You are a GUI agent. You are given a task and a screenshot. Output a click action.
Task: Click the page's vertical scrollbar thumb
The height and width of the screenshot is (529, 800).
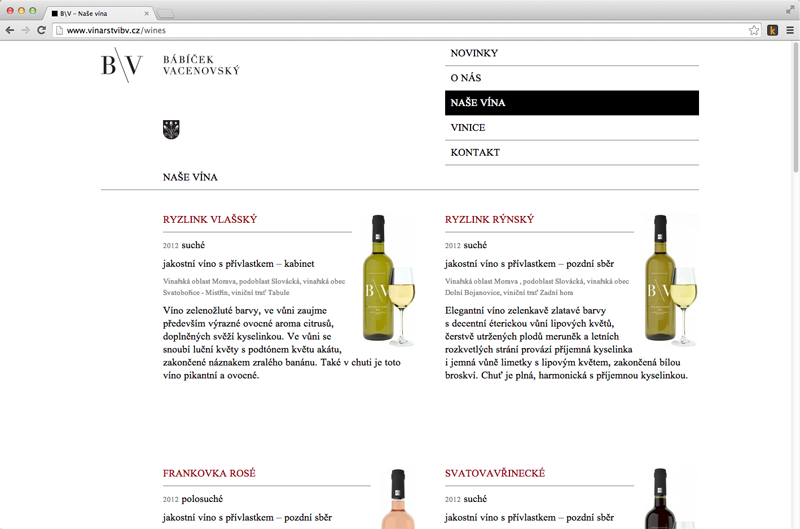(x=795, y=107)
